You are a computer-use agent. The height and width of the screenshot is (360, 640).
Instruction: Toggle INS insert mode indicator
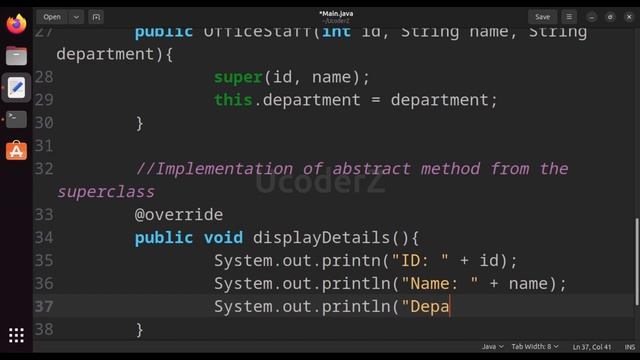[629, 347]
